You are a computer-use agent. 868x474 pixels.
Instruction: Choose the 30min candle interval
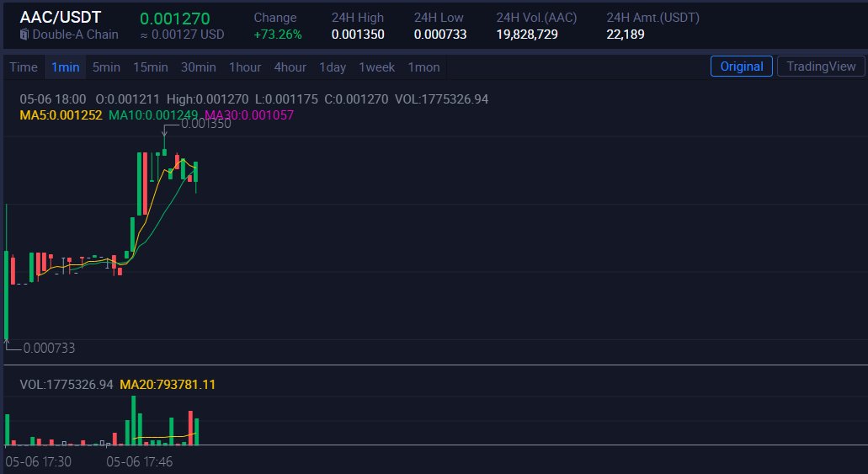[x=198, y=67]
